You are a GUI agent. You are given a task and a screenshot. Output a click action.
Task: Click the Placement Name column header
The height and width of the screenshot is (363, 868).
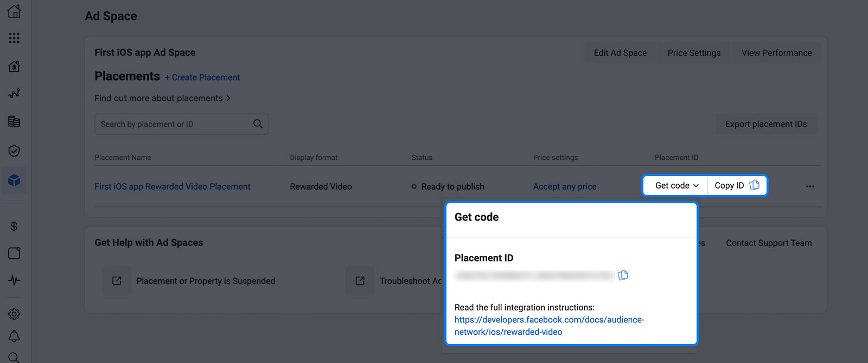[123, 158]
